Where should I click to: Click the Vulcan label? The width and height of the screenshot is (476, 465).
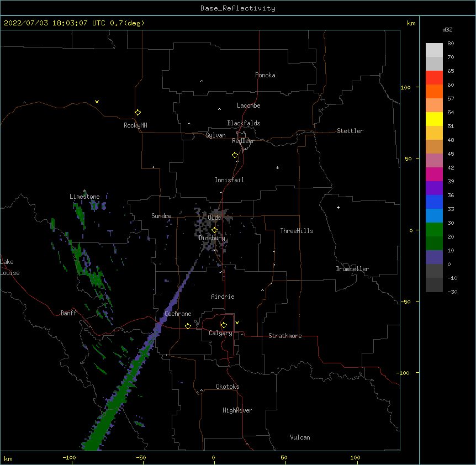[x=300, y=437]
